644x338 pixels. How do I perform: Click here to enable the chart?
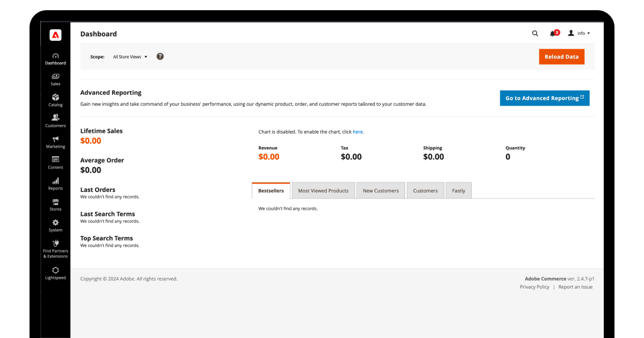357,131
